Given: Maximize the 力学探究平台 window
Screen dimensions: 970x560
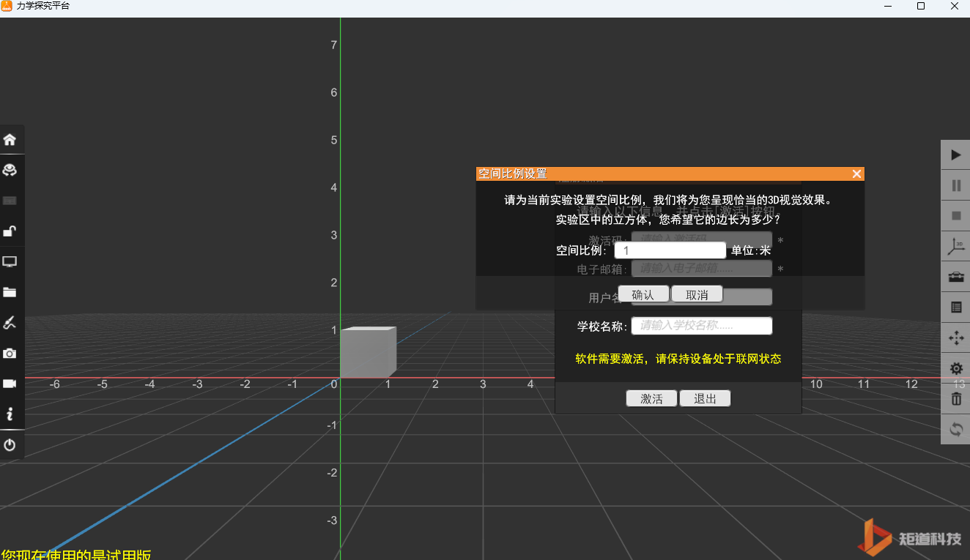Looking at the screenshot, I should click(x=921, y=6).
